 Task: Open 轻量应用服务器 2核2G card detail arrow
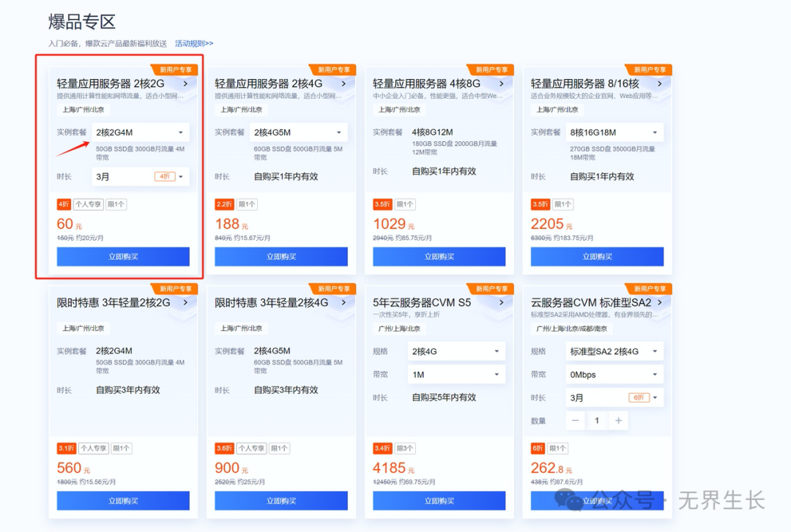[x=185, y=83]
